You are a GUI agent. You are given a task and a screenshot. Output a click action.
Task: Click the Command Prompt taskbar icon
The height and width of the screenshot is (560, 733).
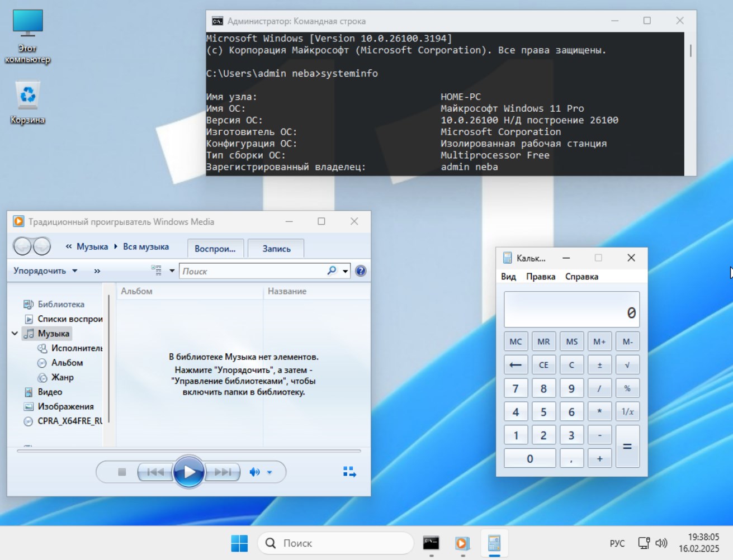pyautogui.click(x=431, y=543)
